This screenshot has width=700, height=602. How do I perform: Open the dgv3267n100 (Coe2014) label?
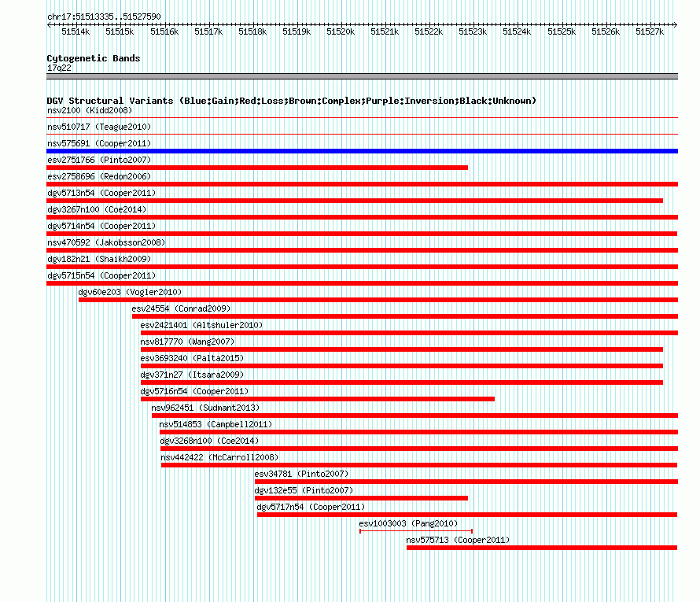pyautogui.click(x=97, y=209)
